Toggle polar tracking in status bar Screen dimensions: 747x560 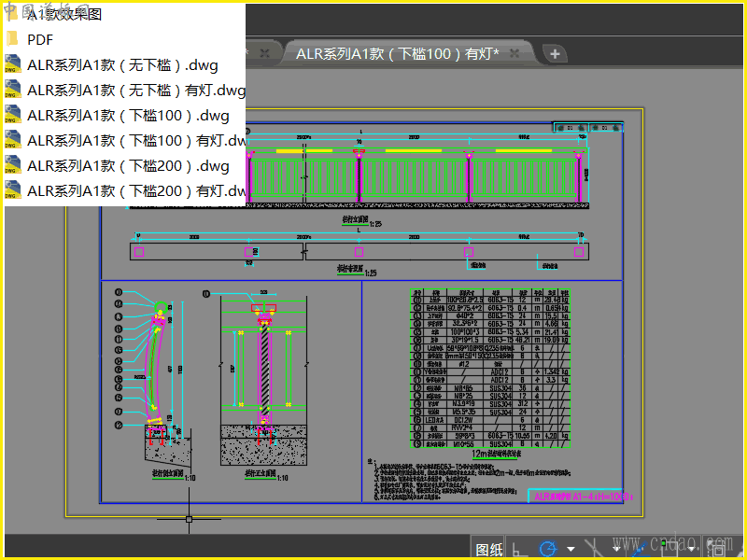pyautogui.click(x=548, y=549)
